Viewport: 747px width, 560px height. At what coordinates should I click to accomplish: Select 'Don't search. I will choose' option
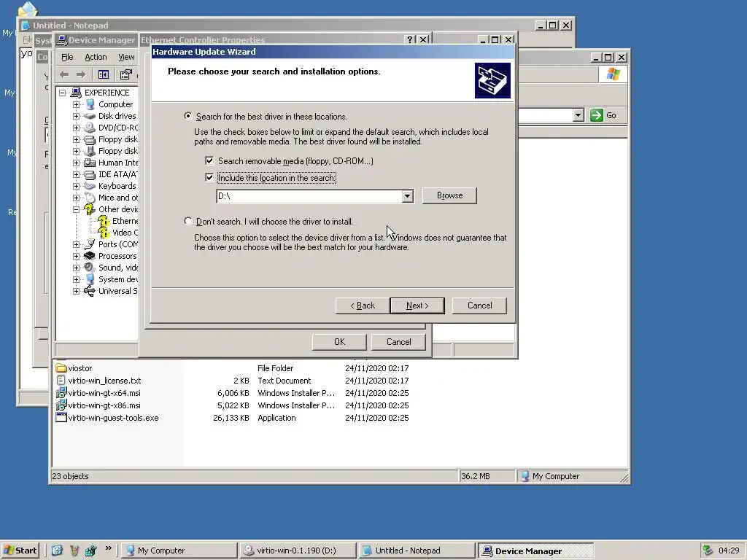pos(188,221)
